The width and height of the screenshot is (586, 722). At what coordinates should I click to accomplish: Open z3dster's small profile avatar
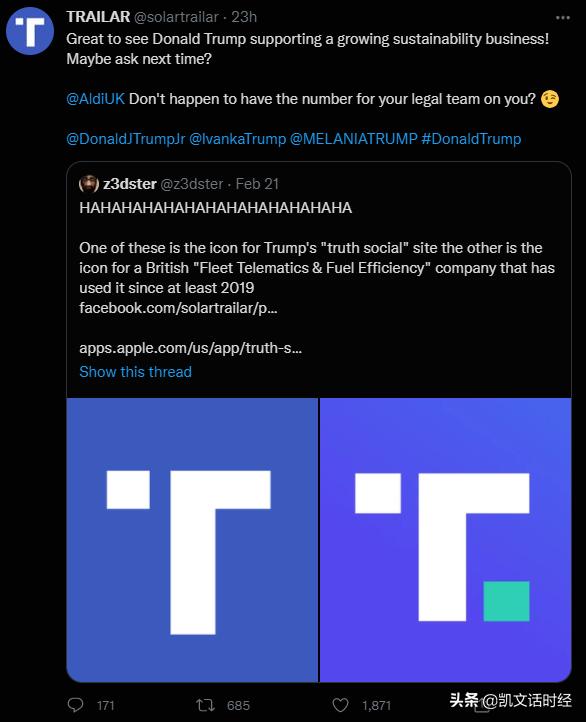[x=89, y=184]
